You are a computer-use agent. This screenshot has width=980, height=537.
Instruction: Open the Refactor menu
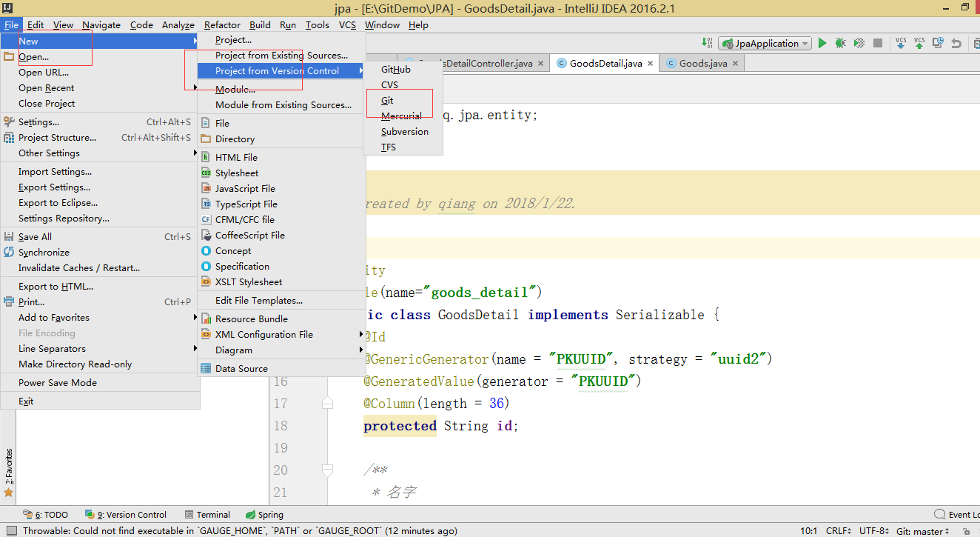222,25
